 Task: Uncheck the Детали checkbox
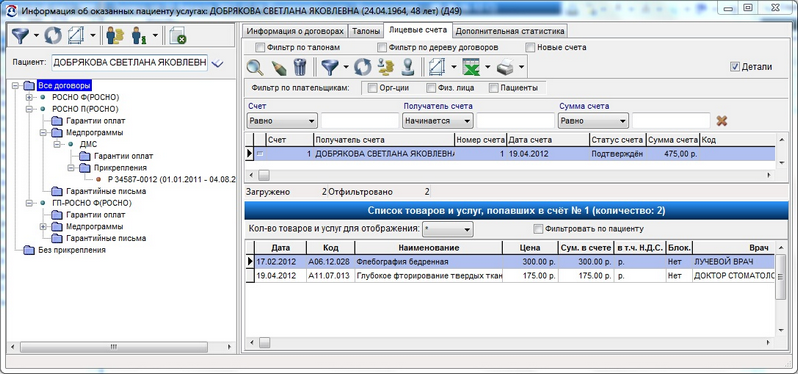734,67
